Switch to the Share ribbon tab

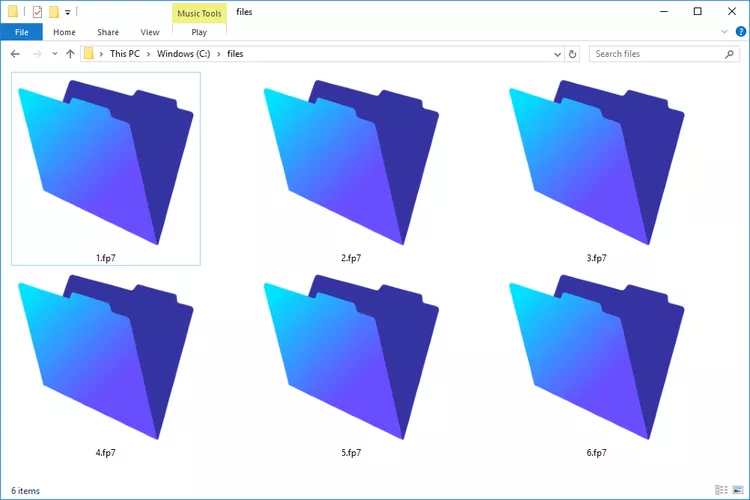pyautogui.click(x=108, y=32)
